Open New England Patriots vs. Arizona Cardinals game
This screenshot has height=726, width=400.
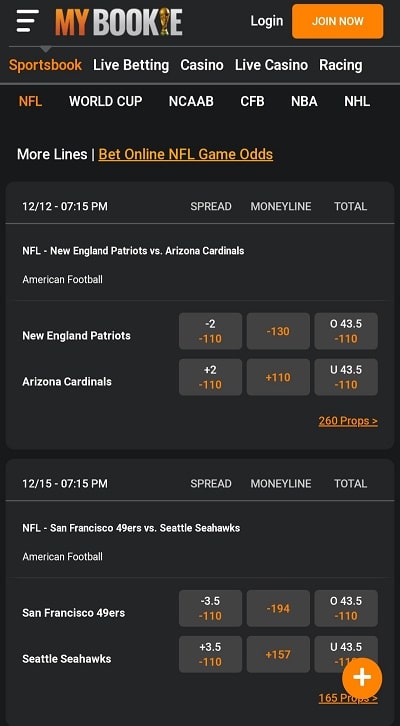coord(133,251)
